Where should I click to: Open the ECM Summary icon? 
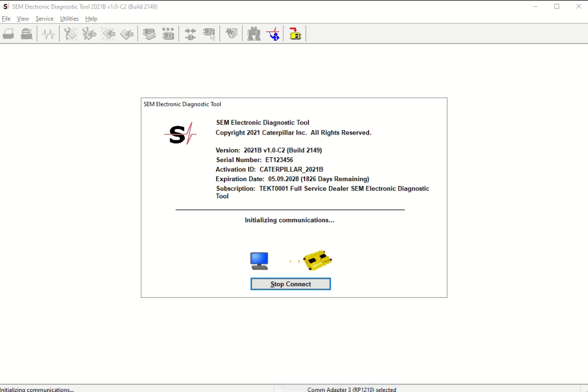[x=149, y=34]
